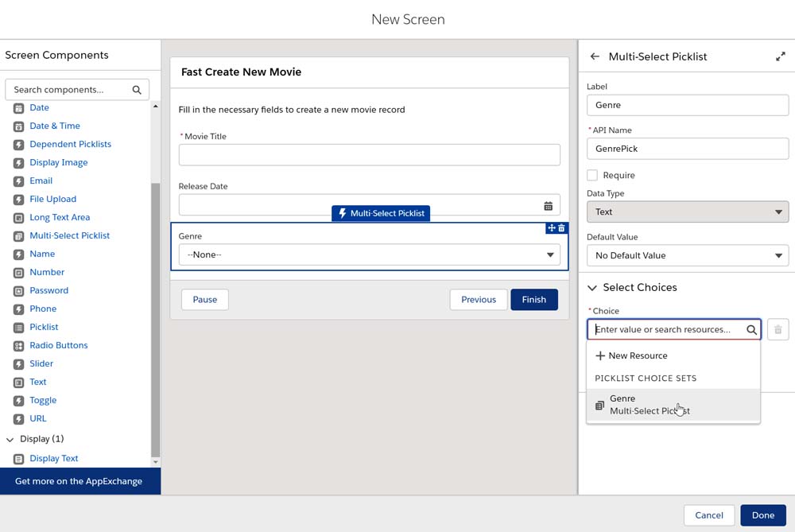Image resolution: width=795 pixels, height=532 pixels.
Task: Click the File Upload component icon
Action: tap(19, 199)
